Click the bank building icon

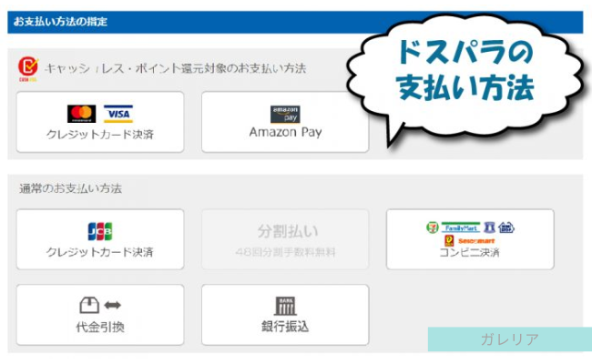coord(285,306)
